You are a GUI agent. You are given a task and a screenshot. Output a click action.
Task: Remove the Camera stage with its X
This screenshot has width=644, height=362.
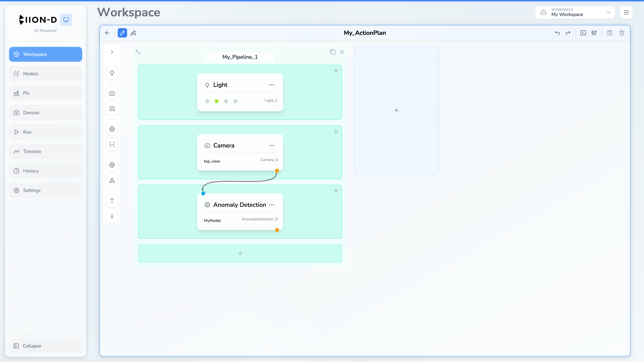336,131
